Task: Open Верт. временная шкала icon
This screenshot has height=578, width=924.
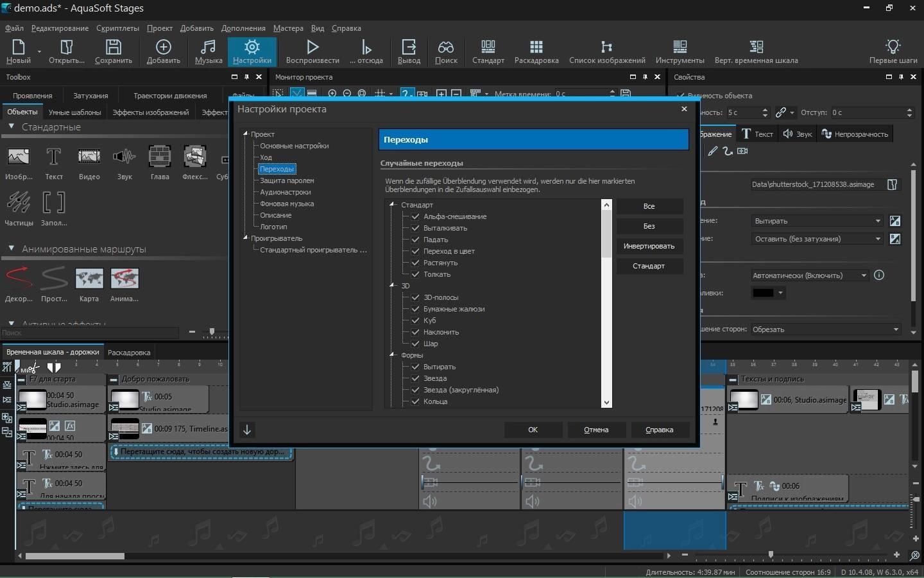Action: (x=757, y=51)
